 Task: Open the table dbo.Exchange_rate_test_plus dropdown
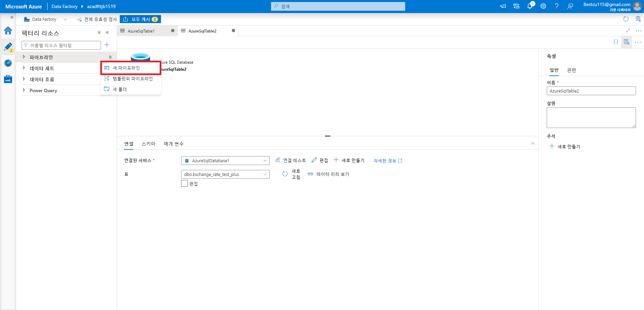click(x=225, y=174)
